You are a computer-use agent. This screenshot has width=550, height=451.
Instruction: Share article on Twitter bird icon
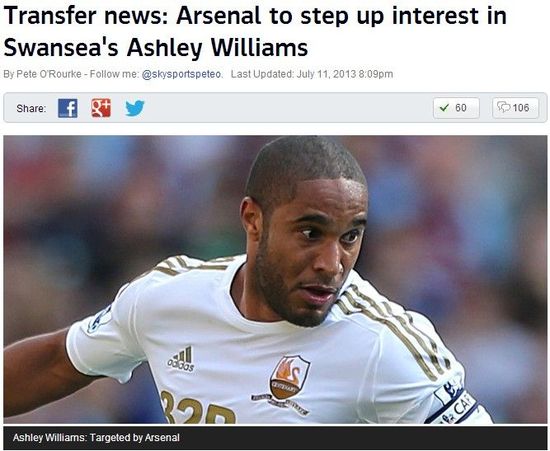click(135, 108)
